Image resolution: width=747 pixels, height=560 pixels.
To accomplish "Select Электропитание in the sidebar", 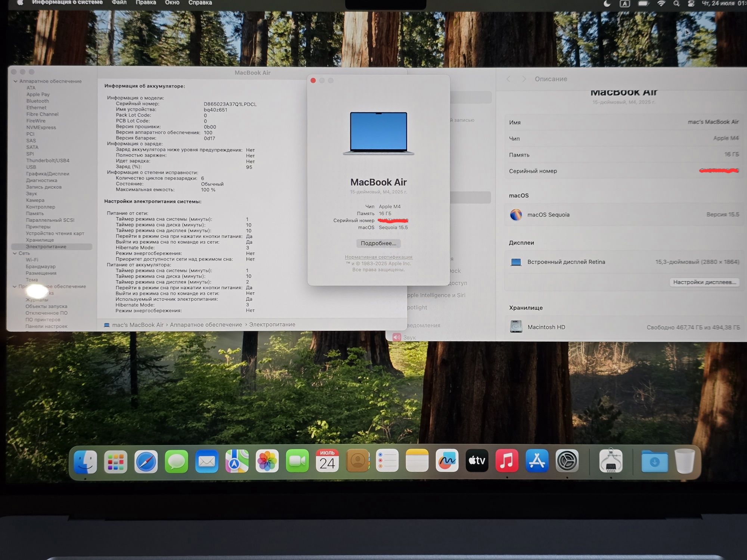I will (x=52, y=247).
